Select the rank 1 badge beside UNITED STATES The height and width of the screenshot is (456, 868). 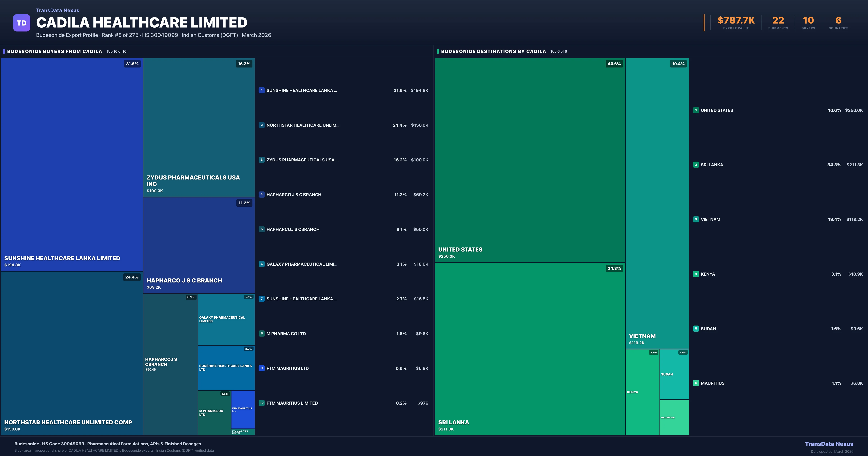click(x=696, y=110)
